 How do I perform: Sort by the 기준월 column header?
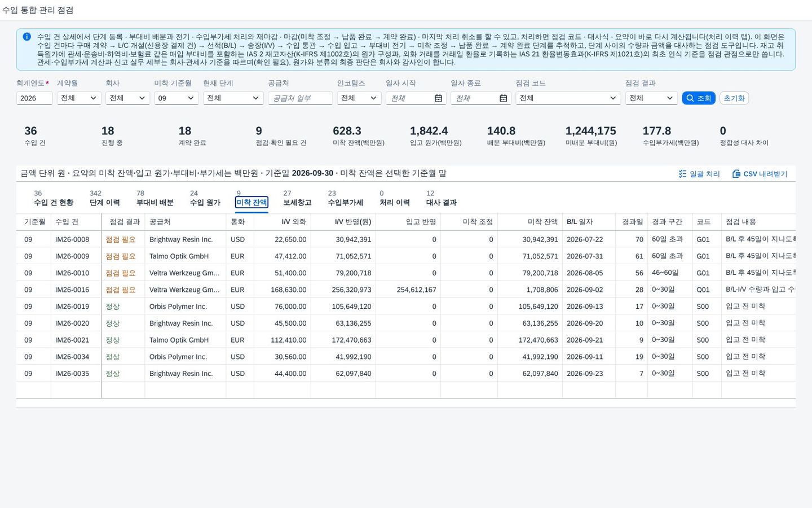point(34,222)
